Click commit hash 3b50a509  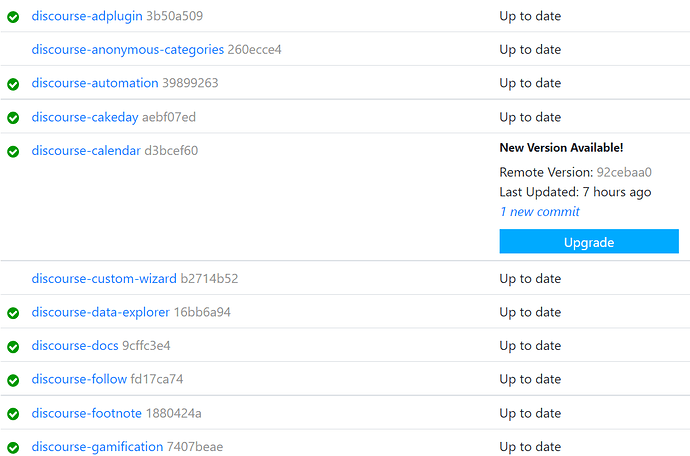point(175,16)
